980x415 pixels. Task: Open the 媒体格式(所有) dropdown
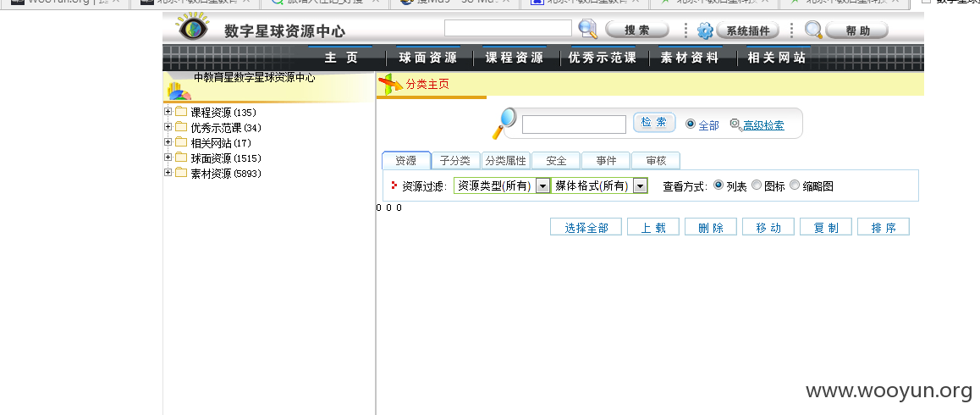[599, 186]
